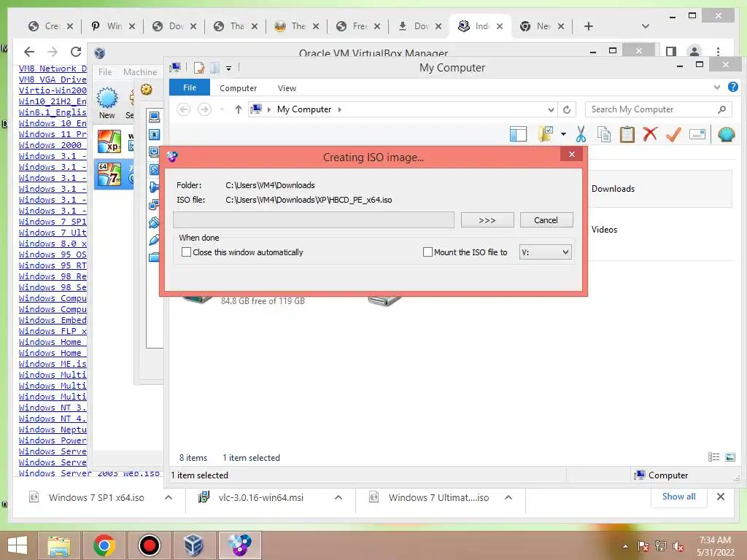Open the Windows 7 SP1 link
Viewport: 747px width, 560px height.
(x=53, y=222)
